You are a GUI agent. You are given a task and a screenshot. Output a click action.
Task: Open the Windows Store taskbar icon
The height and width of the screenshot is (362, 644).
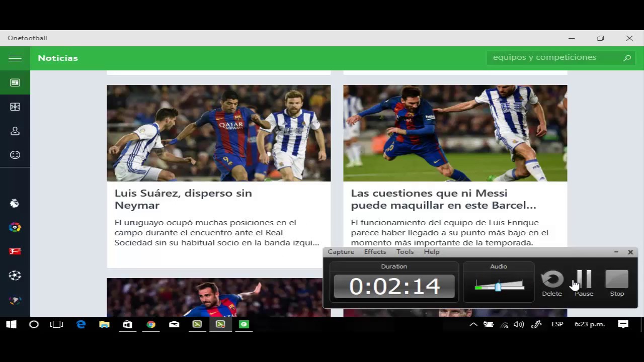pyautogui.click(x=128, y=324)
